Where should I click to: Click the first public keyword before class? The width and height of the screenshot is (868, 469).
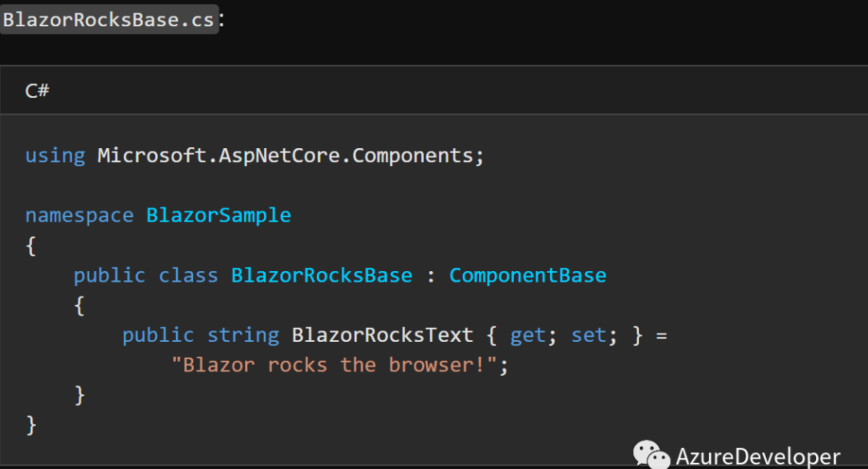[x=110, y=276]
